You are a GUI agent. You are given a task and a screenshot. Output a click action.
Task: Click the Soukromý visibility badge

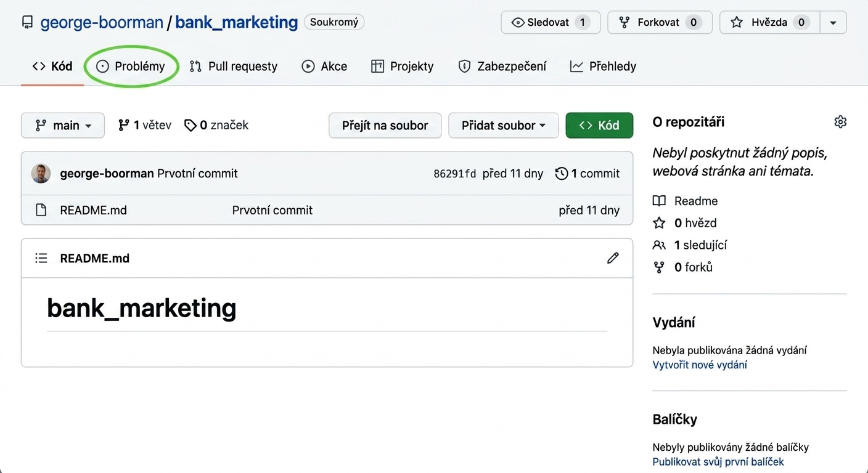[334, 22]
